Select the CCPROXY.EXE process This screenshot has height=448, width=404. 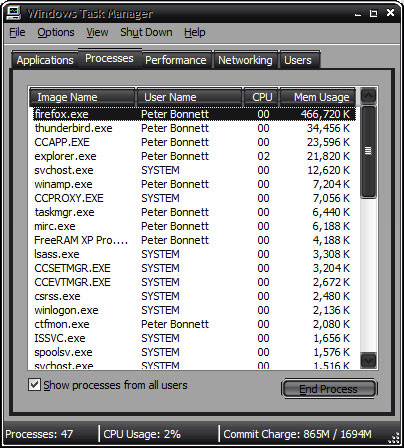(x=194, y=198)
